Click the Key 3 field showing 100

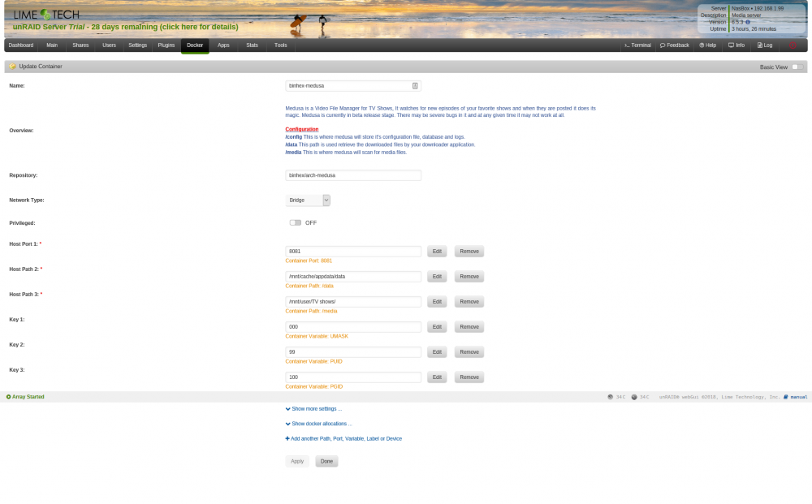[353, 377]
